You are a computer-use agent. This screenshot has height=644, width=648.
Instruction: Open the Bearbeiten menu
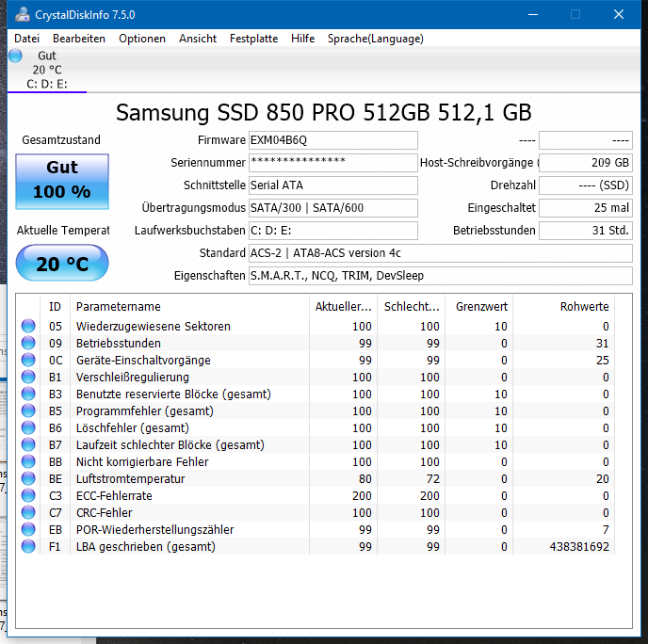79,39
